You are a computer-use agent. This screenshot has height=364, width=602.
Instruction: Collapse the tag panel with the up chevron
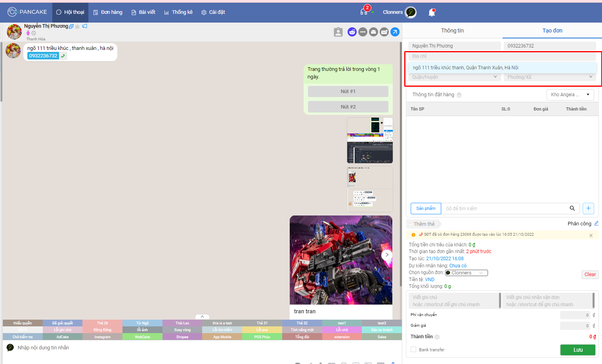click(x=202, y=317)
